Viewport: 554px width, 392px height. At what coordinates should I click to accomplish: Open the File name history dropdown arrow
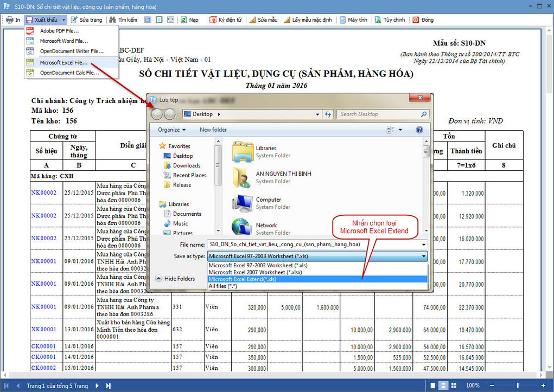coord(424,245)
